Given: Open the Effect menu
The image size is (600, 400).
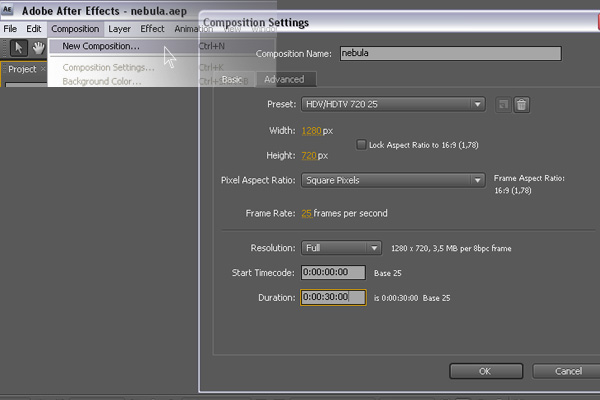Looking at the screenshot, I should [x=152, y=29].
